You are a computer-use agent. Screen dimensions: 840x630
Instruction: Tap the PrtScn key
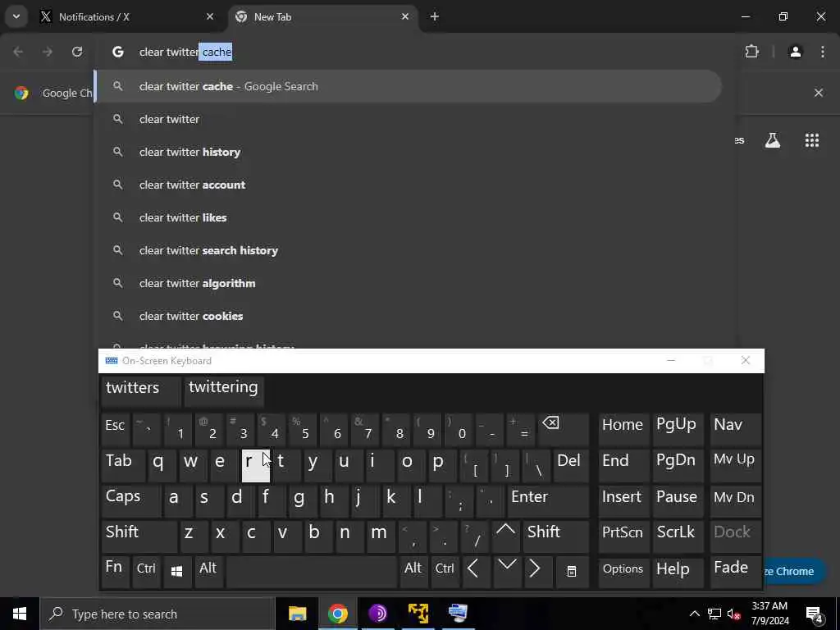tap(623, 536)
